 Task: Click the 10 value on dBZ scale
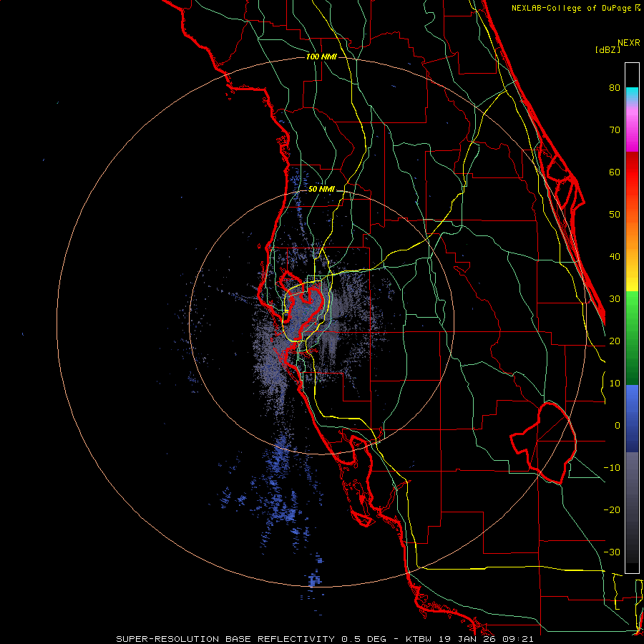point(615,384)
